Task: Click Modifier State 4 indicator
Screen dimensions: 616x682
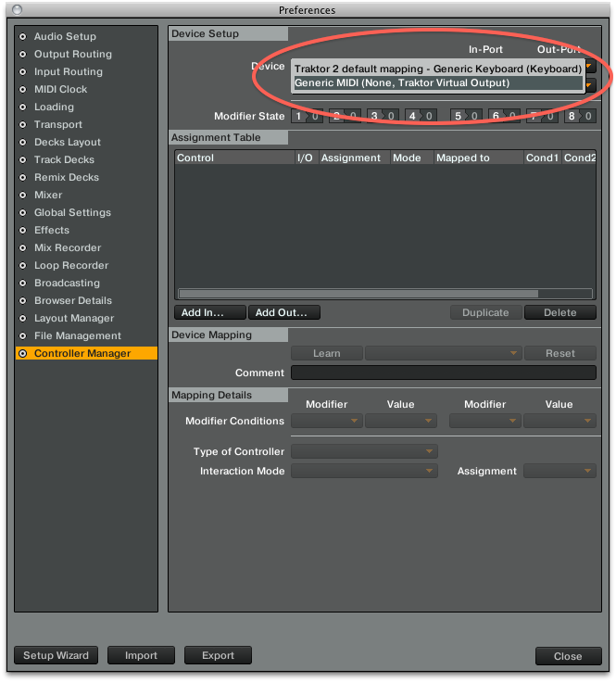Action: (421, 116)
